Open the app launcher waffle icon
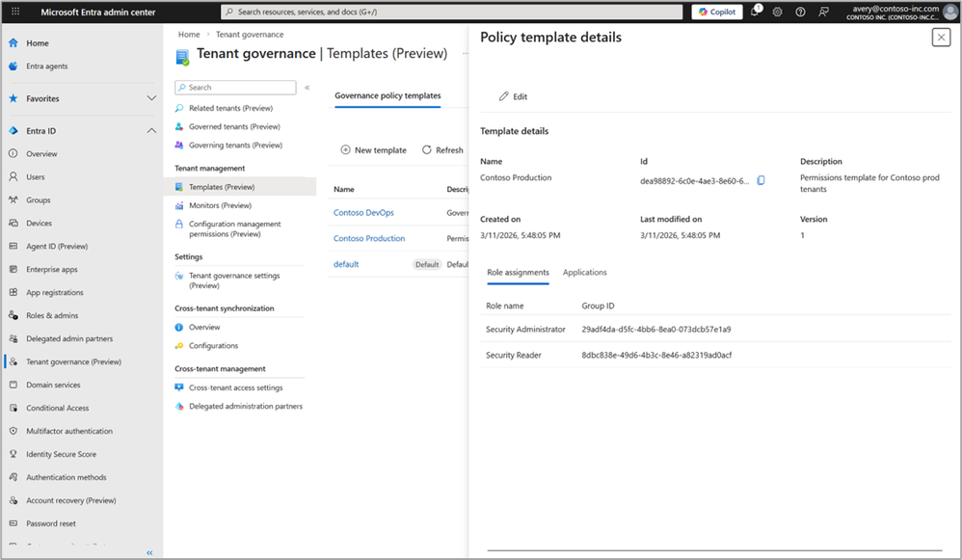Image resolution: width=962 pixels, height=560 pixels. [15, 12]
